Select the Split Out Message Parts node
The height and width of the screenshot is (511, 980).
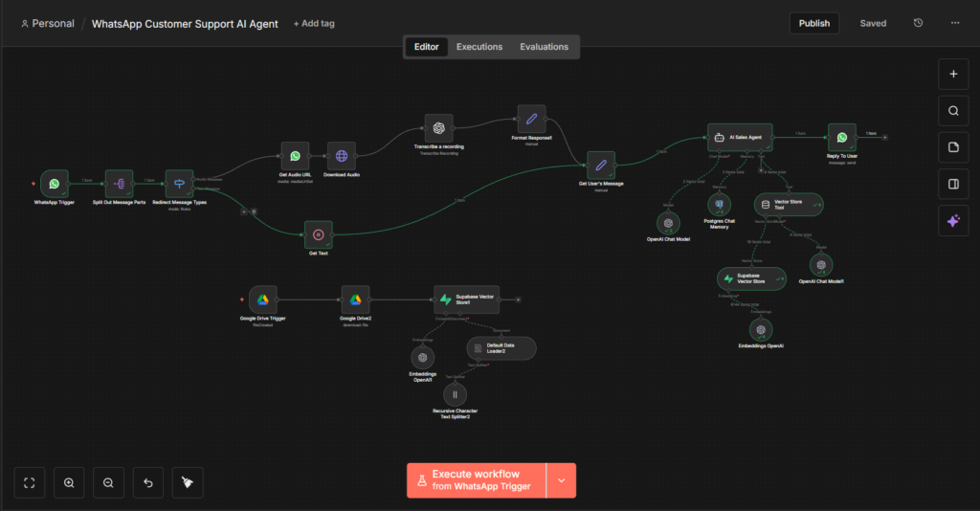tap(119, 184)
